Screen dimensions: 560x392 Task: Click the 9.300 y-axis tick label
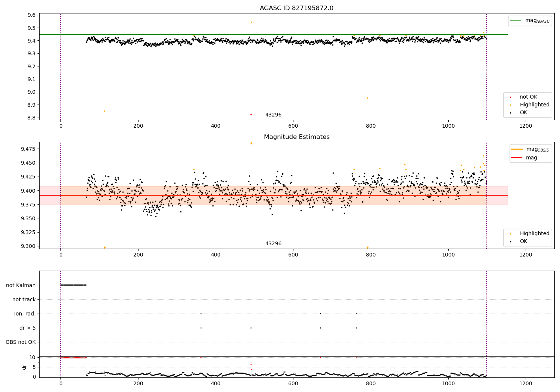(x=28, y=246)
